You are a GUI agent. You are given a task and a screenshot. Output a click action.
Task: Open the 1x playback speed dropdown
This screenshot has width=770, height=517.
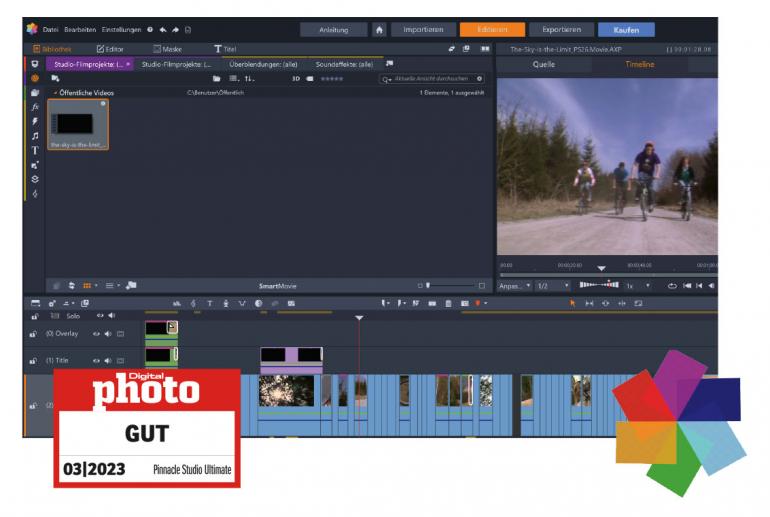point(638,286)
